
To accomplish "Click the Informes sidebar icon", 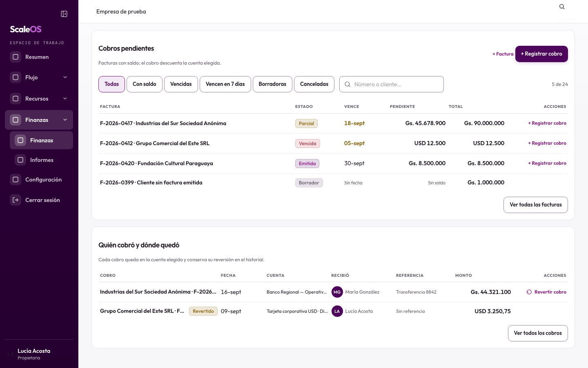I will pyautogui.click(x=20, y=160).
